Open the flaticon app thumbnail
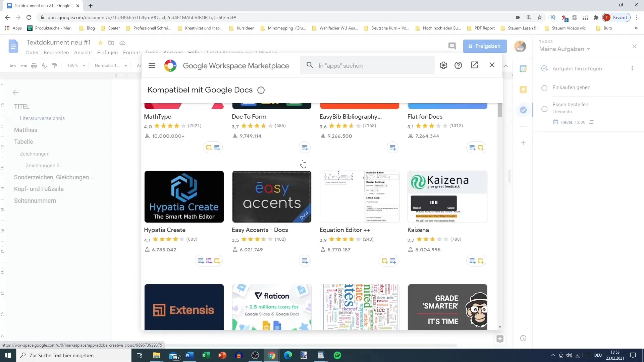This screenshot has height=362, width=644. tap(272, 307)
